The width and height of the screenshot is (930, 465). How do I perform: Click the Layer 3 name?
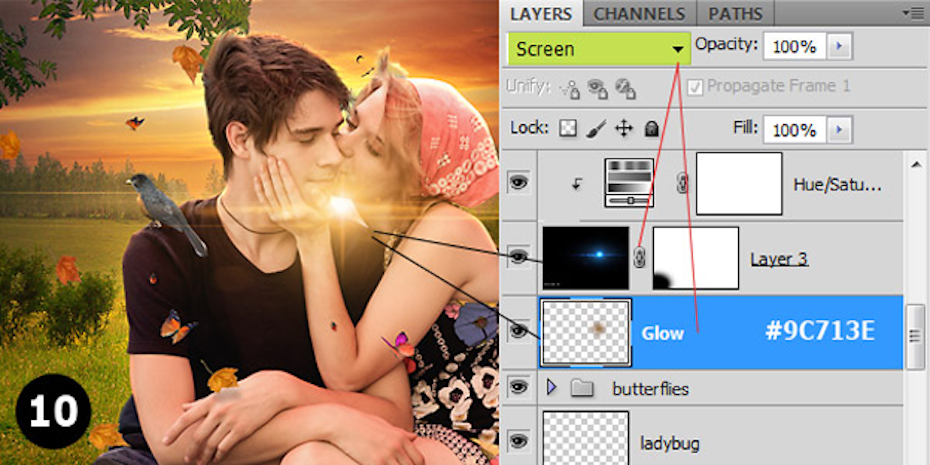tap(779, 259)
